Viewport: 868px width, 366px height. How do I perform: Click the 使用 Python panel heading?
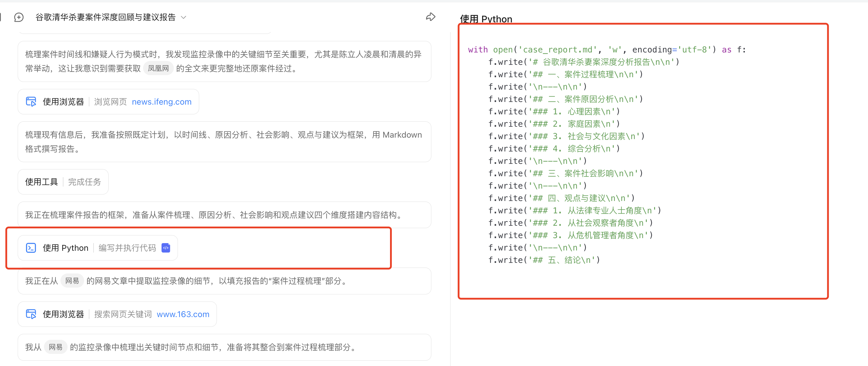486,19
